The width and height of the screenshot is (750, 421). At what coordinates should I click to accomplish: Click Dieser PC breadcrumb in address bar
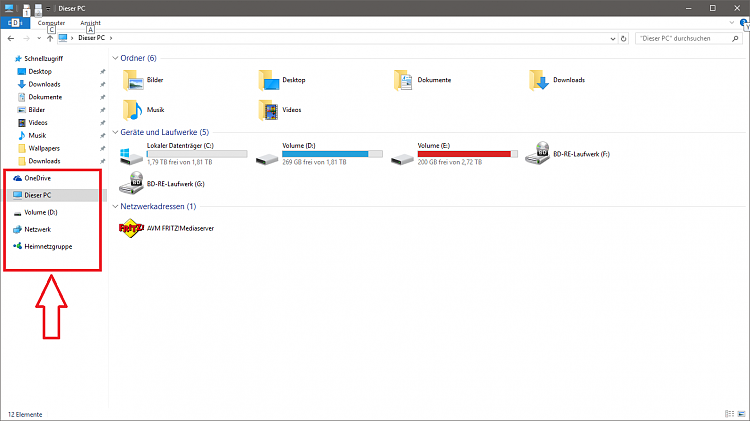coord(91,38)
